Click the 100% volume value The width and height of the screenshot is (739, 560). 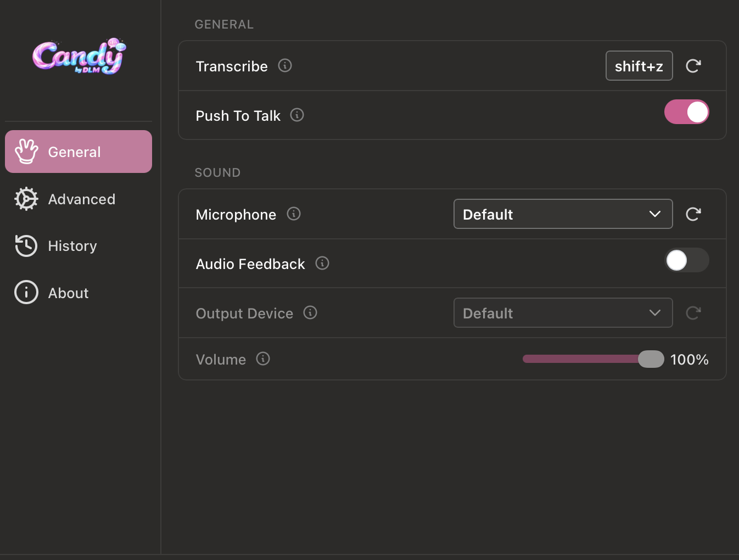pos(690,360)
